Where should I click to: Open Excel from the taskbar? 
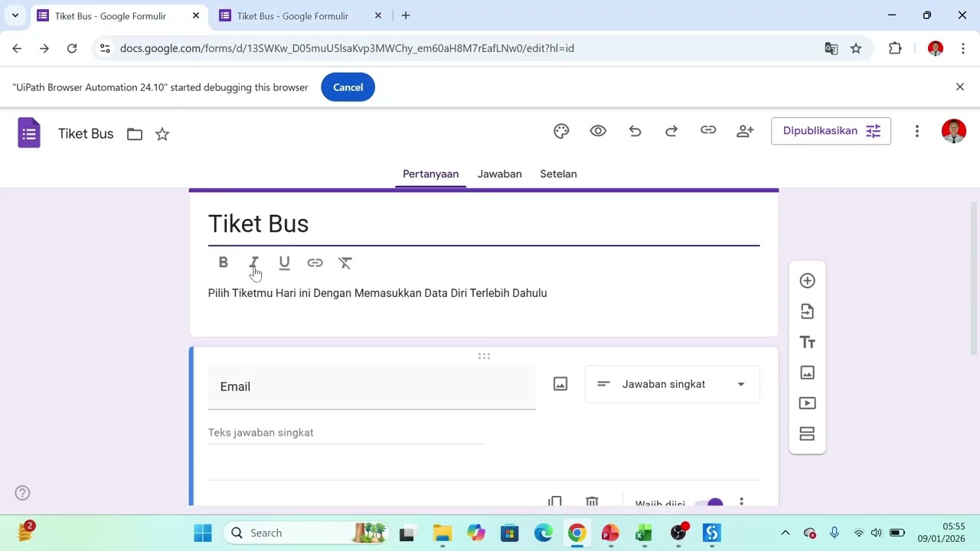pyautogui.click(x=643, y=533)
